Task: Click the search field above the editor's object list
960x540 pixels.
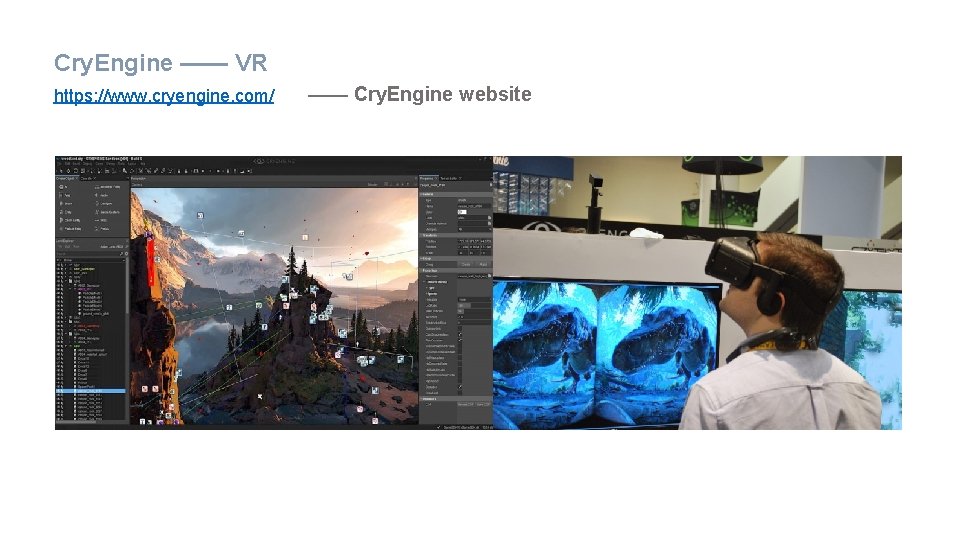Action: [87, 253]
